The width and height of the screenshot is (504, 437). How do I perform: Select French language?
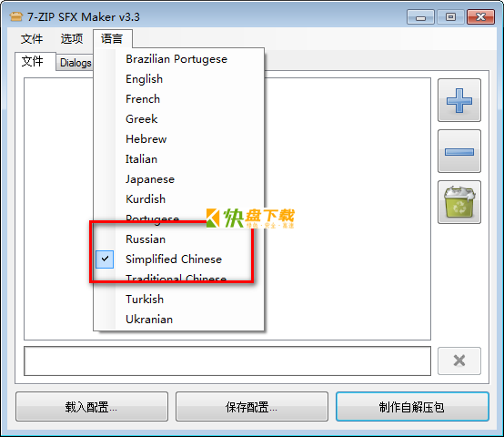click(x=178, y=98)
